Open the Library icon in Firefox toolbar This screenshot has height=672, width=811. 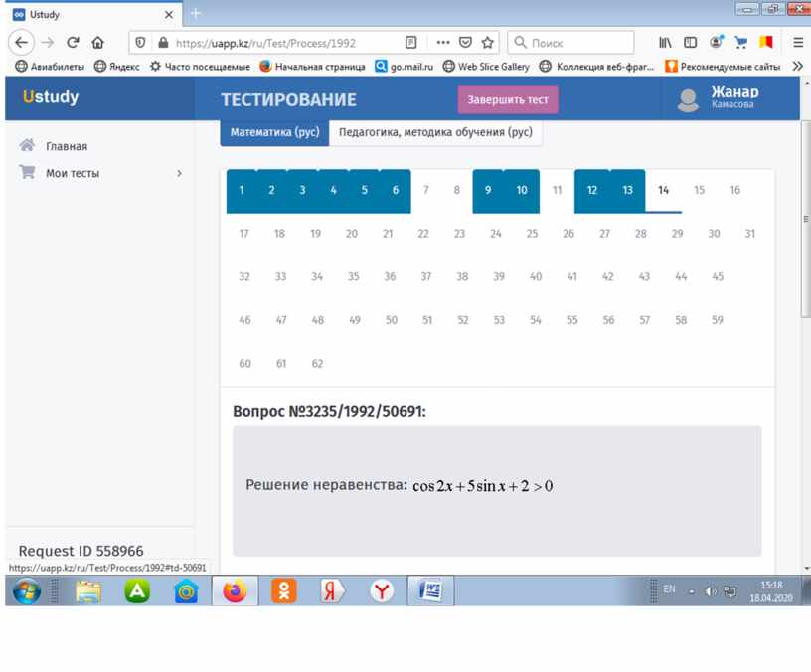pos(665,43)
